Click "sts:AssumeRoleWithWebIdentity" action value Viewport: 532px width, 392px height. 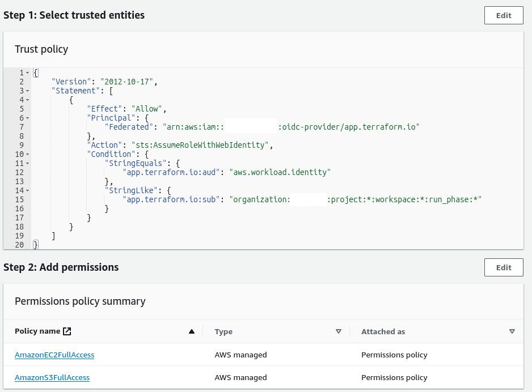coord(200,145)
